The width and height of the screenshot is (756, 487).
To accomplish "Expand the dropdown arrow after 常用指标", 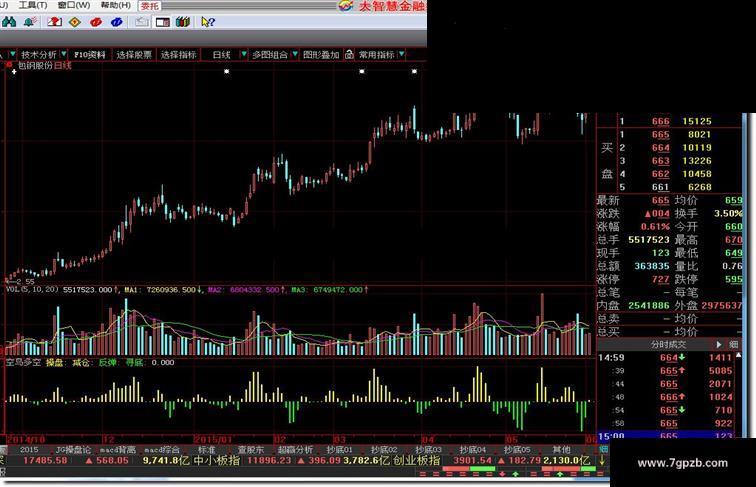I will coord(401,54).
